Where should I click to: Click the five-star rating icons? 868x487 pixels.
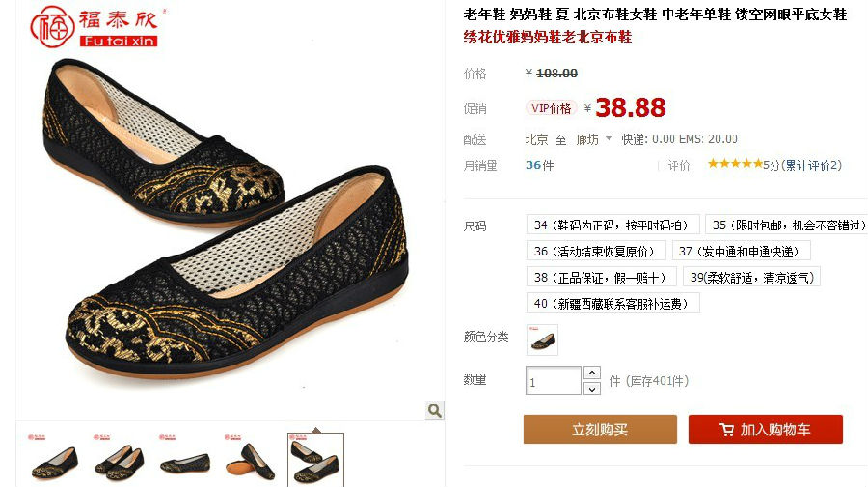click(x=735, y=164)
